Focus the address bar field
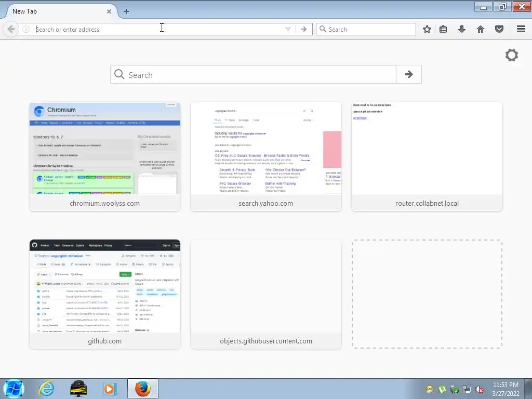532x399 pixels. coord(159,29)
